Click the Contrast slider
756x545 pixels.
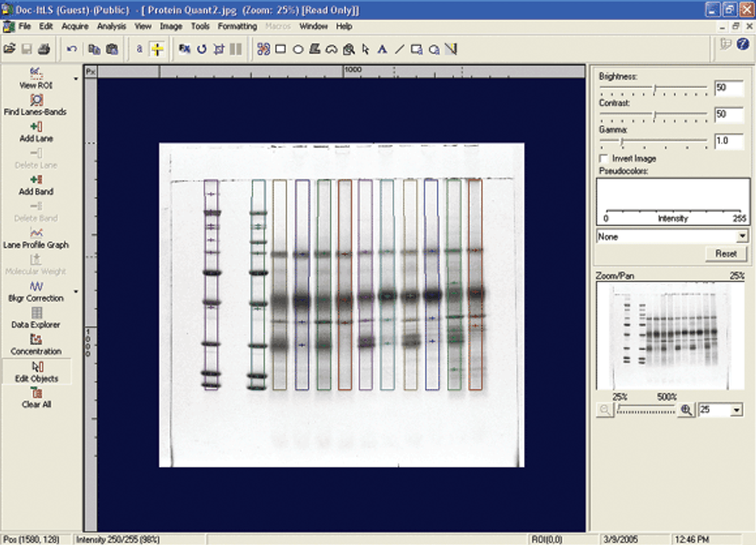[653, 115]
